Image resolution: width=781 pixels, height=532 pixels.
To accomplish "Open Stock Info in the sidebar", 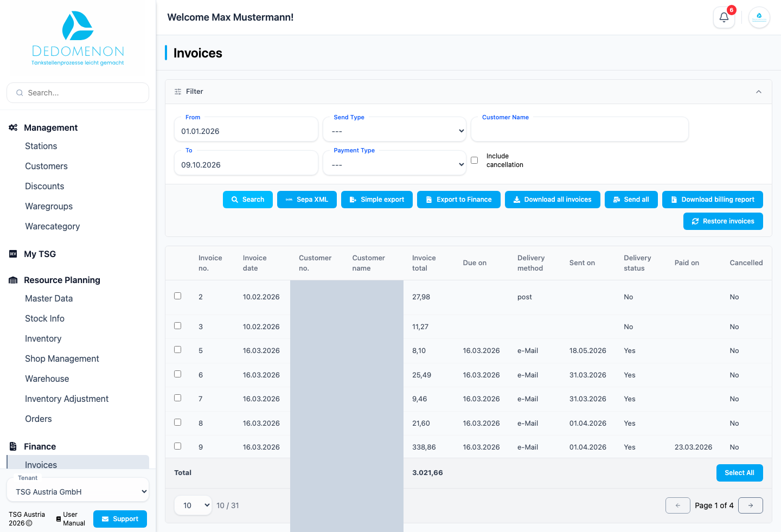I will click(x=44, y=318).
